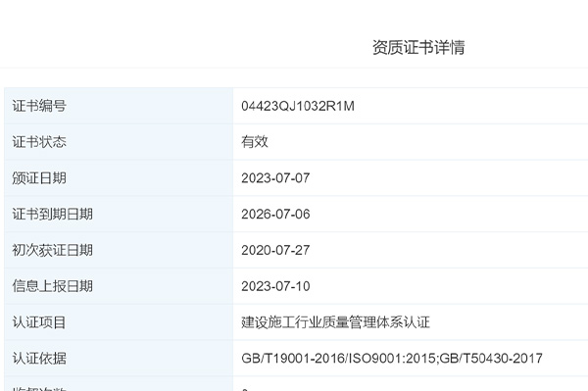This screenshot has height=391, width=588.
Task: Click the 认证依据 label cell
Action: point(119,358)
